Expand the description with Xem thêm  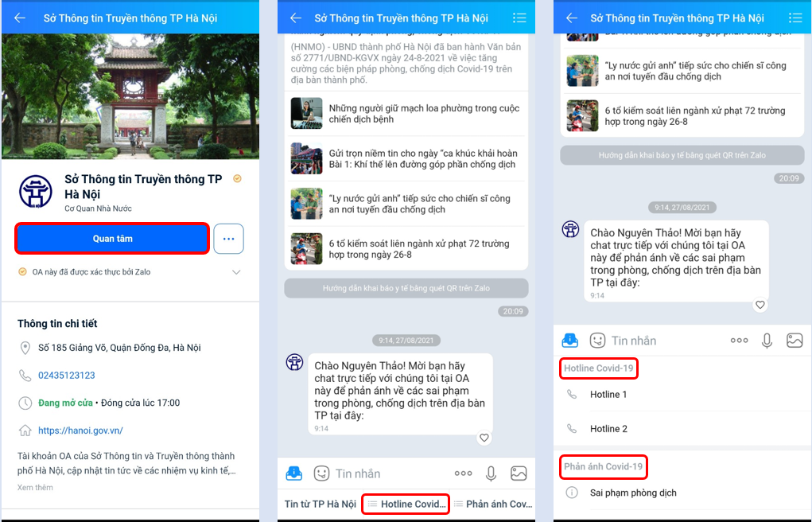click(33, 486)
